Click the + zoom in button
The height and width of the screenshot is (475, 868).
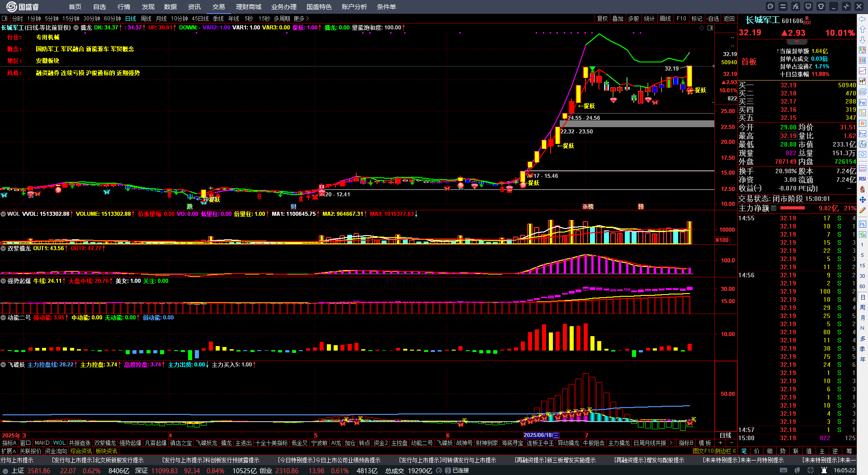pos(721,443)
